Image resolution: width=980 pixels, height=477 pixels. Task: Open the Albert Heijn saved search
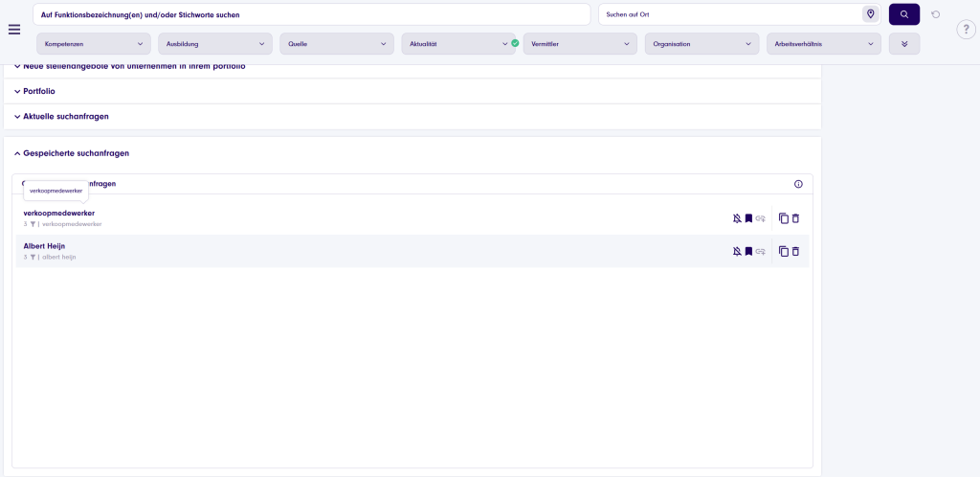(44, 246)
